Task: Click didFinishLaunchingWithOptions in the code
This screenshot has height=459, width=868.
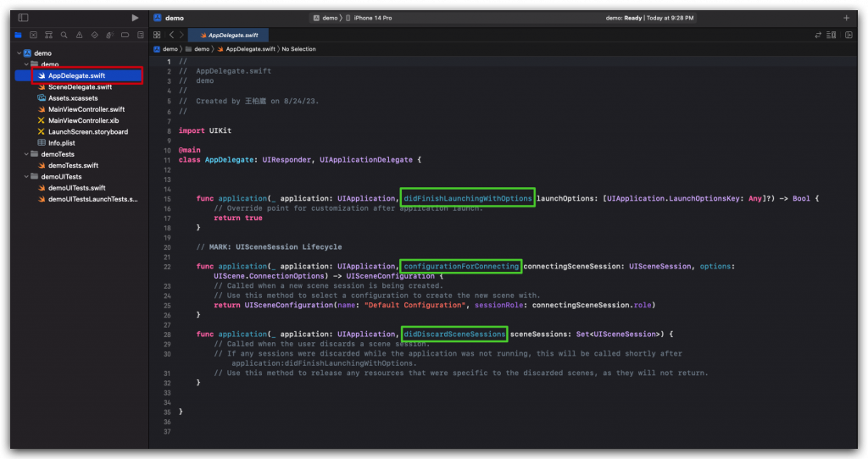Action: pos(468,198)
